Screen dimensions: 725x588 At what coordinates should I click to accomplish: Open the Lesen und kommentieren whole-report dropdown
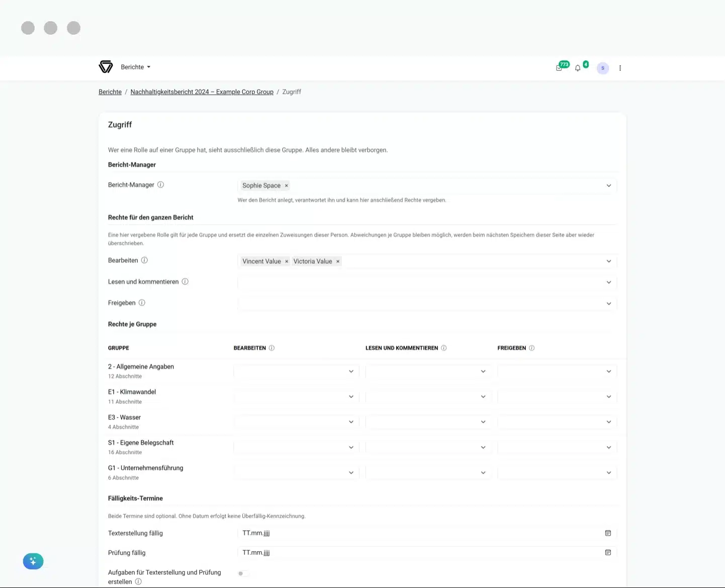(427, 282)
